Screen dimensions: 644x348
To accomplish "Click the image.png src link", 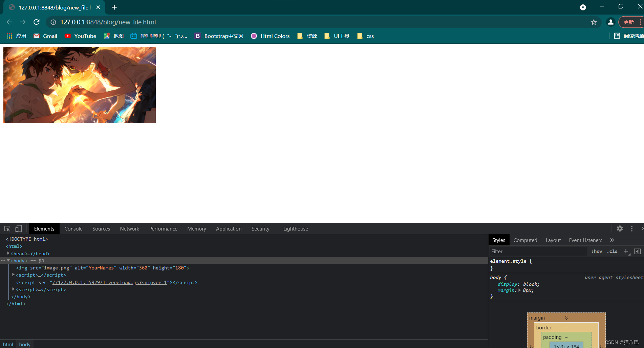I will pos(57,268).
